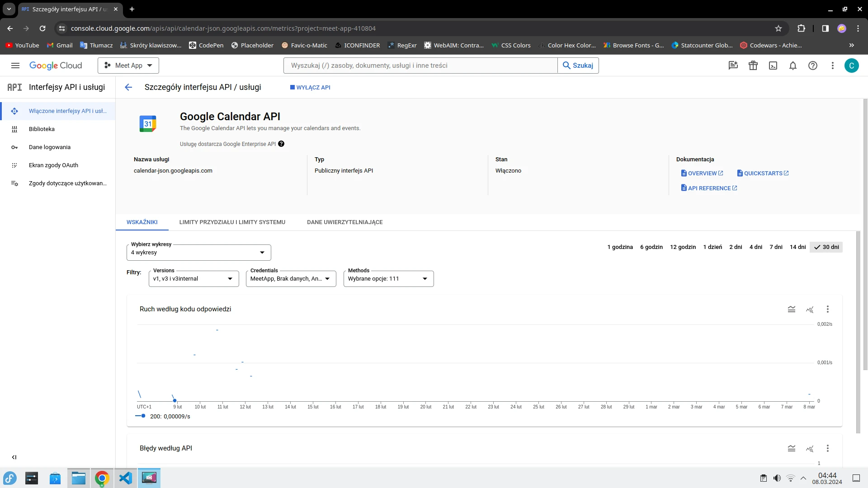The width and height of the screenshot is (868, 488).
Task: Click the WYŁĄCZ API button
Action: tap(310, 88)
